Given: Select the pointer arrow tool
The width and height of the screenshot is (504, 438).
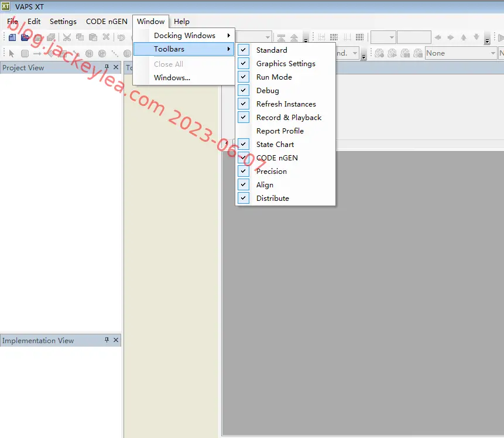Looking at the screenshot, I should [12, 53].
